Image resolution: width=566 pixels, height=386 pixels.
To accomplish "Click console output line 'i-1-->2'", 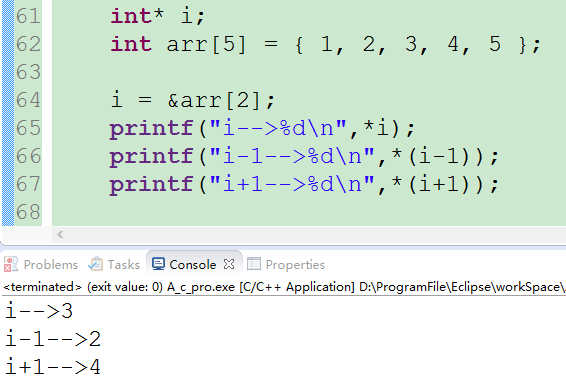I will click(x=53, y=339).
